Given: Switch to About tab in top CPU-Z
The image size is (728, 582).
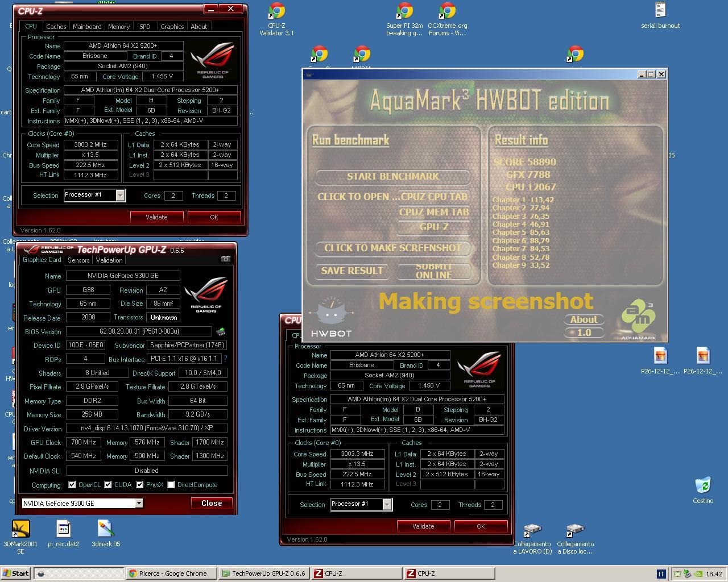Looking at the screenshot, I should tap(198, 27).
